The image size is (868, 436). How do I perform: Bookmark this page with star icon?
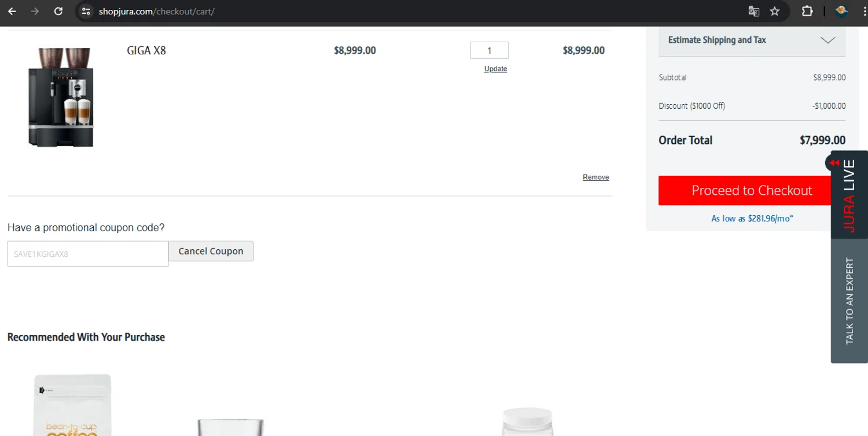pos(775,11)
